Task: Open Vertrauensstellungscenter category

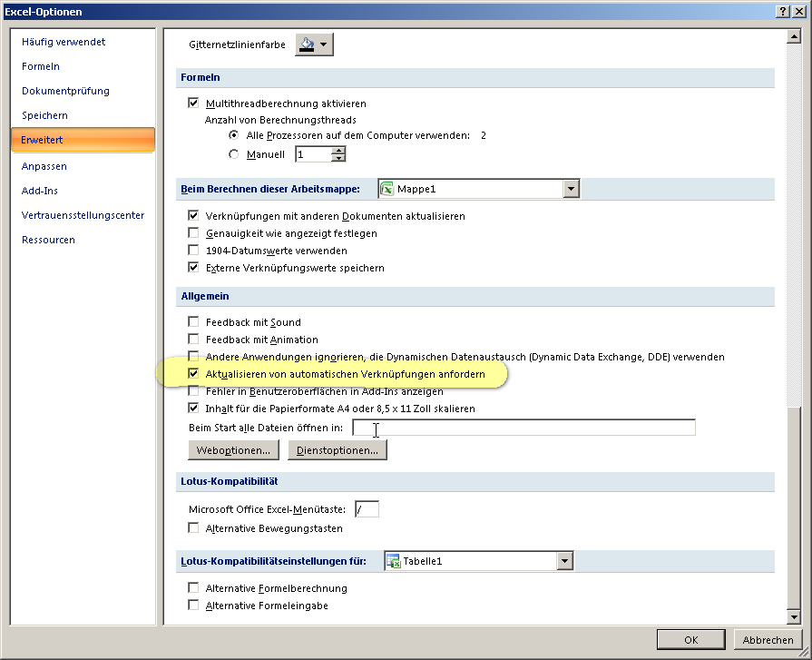Action: point(83,215)
